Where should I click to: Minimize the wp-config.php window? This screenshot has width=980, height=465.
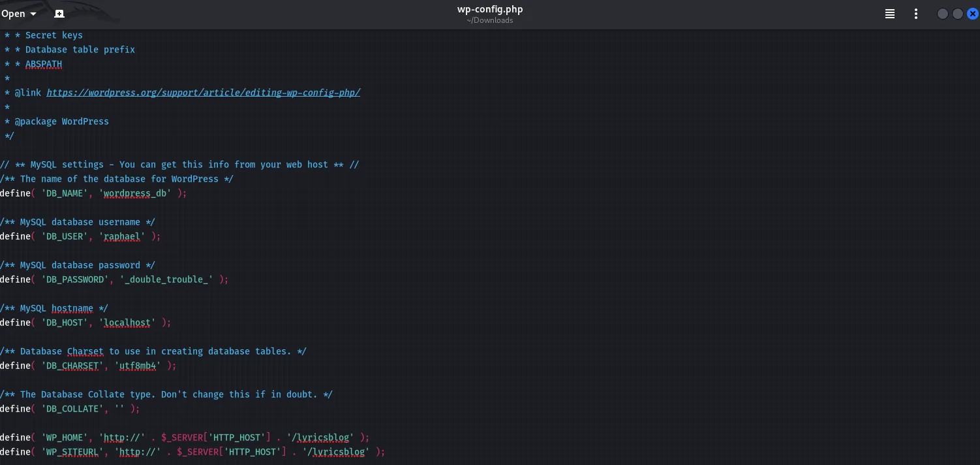(943, 14)
